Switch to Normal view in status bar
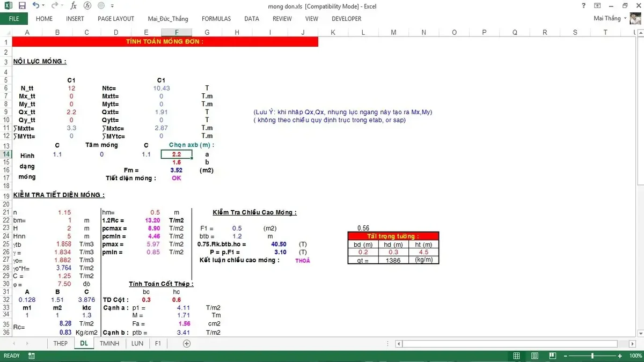The width and height of the screenshot is (644, 362). (x=516, y=355)
